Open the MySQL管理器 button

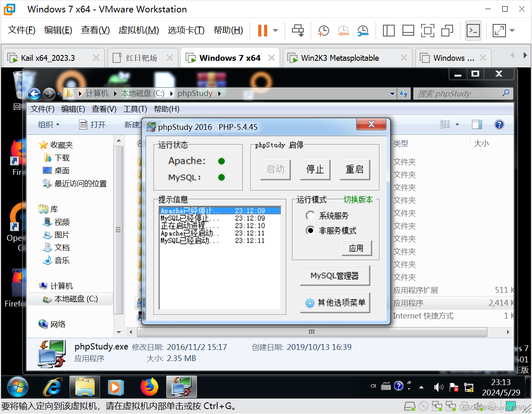[x=335, y=276]
